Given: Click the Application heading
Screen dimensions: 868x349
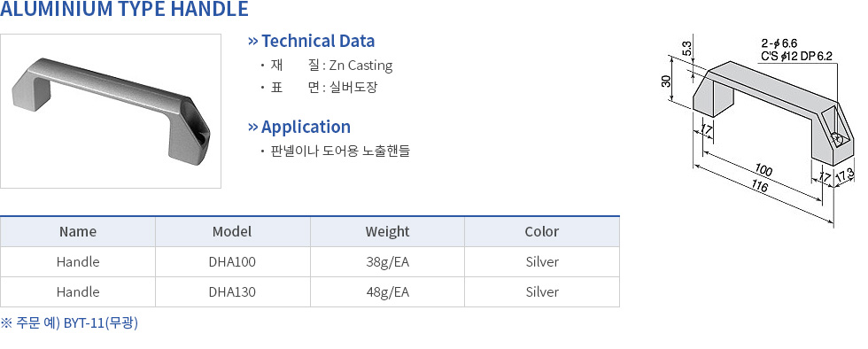Looking at the screenshot, I should [306, 127].
